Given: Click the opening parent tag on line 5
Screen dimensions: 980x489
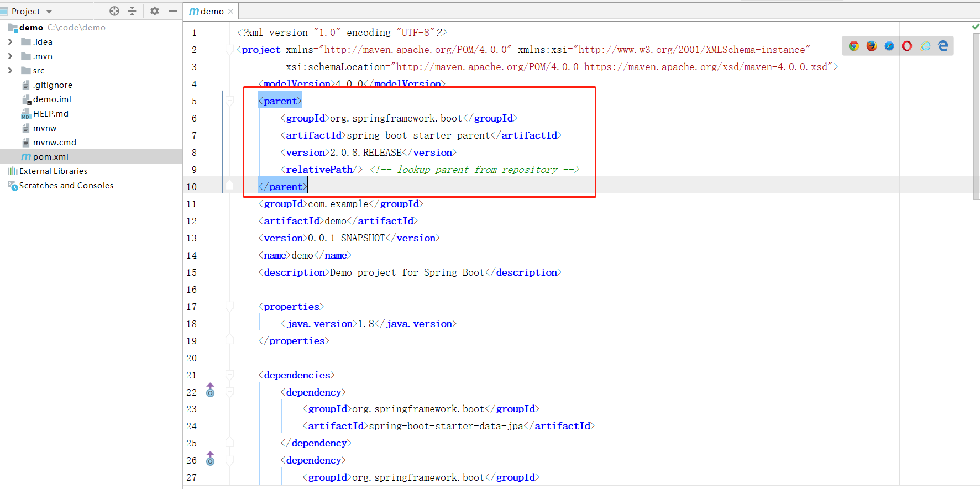Looking at the screenshot, I should 280,101.
